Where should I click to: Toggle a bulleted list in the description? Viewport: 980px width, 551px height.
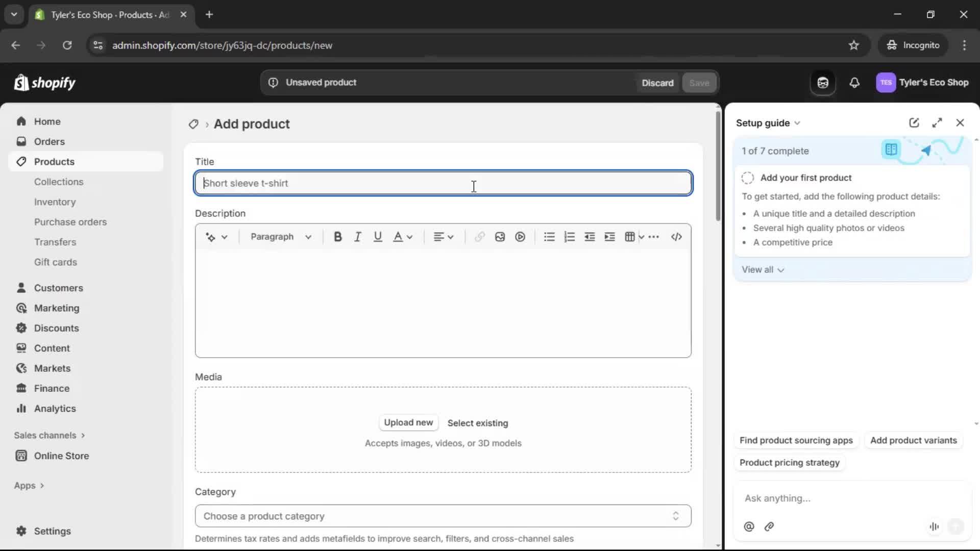pos(549,237)
